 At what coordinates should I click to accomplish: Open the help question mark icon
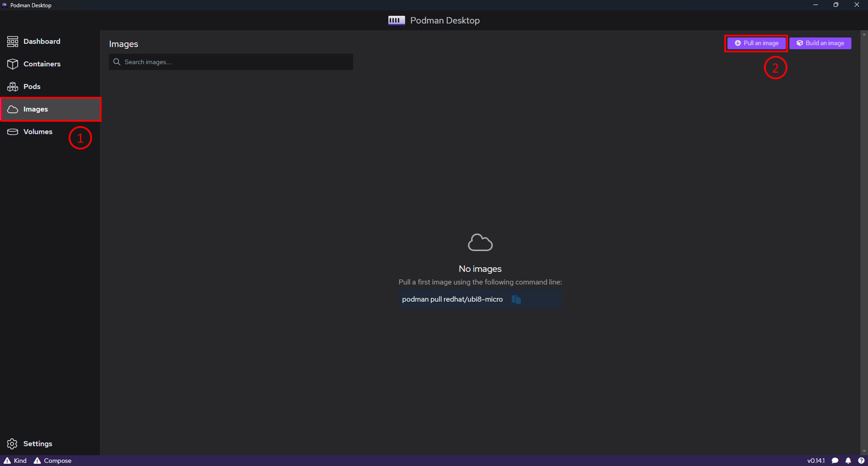coord(861,460)
